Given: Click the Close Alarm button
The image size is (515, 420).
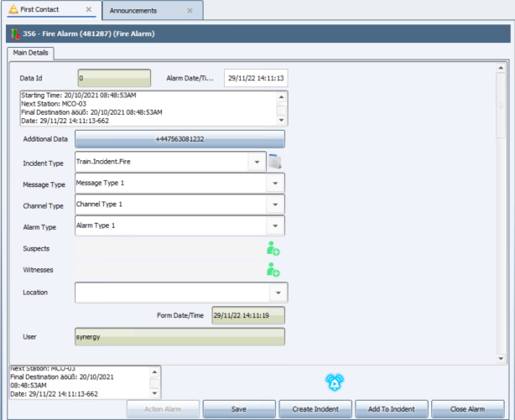Looking at the screenshot, I should click(467, 409).
